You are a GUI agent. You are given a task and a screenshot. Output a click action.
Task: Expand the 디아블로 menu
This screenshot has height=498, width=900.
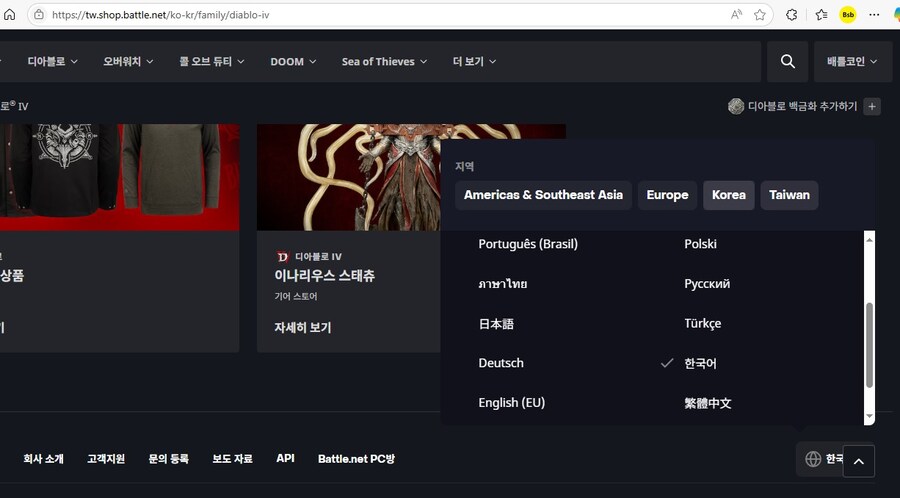coord(52,61)
